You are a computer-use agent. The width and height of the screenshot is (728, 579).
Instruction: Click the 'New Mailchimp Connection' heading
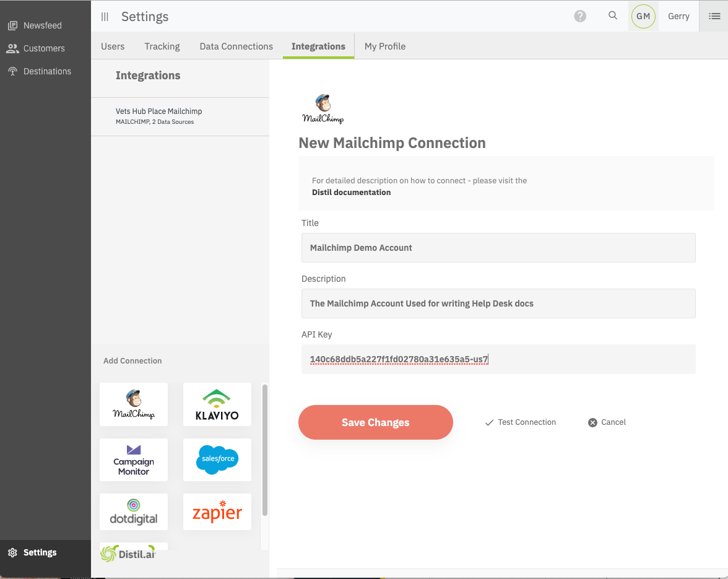(x=392, y=143)
